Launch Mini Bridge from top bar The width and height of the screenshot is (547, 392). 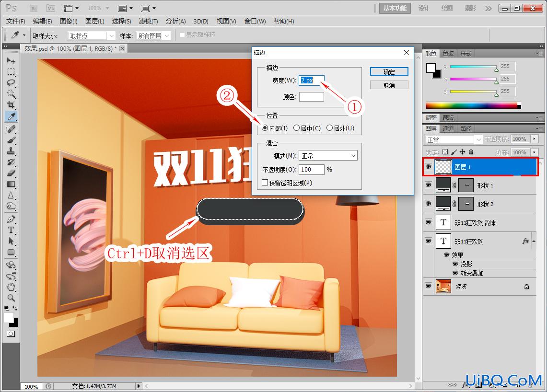pos(51,8)
